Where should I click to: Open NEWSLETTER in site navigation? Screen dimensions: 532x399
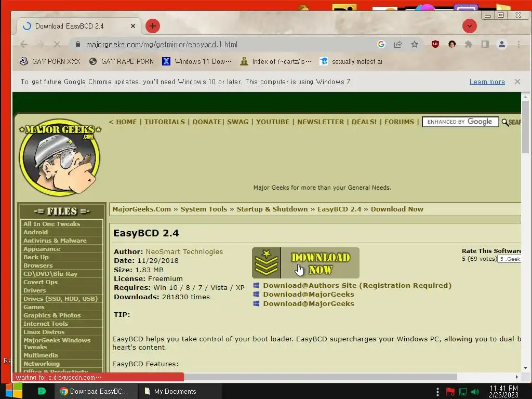click(320, 122)
